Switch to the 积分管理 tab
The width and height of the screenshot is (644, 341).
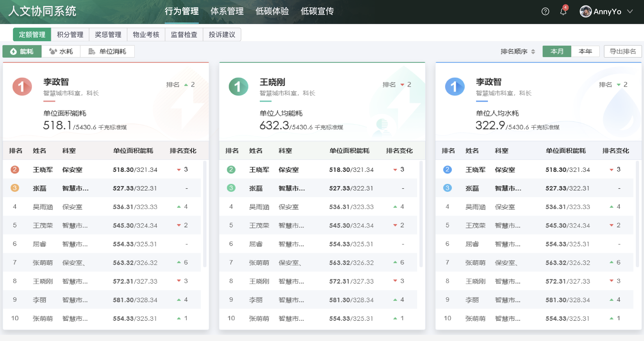[70, 35]
